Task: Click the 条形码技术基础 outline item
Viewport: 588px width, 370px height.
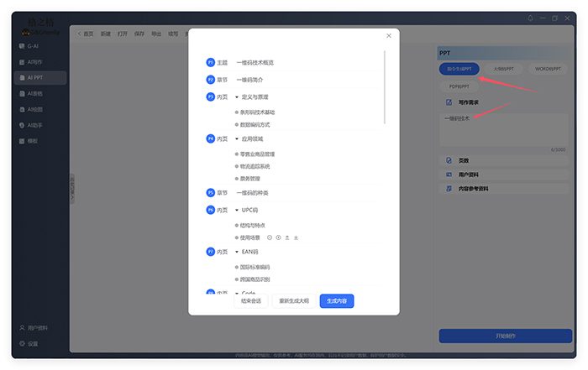Action: tap(257, 112)
